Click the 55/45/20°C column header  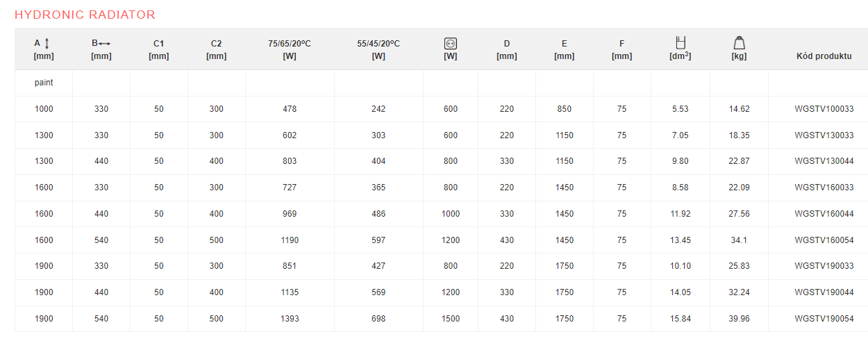point(378,49)
